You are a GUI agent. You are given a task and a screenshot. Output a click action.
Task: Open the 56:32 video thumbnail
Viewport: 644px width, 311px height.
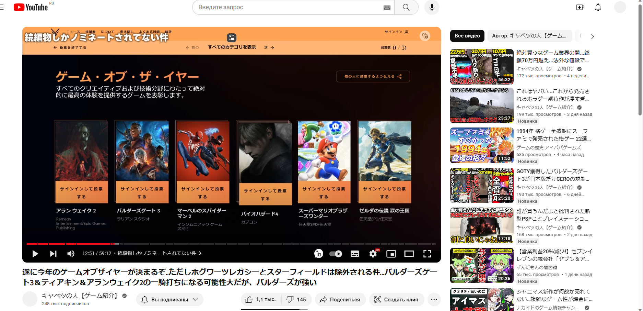click(x=482, y=67)
